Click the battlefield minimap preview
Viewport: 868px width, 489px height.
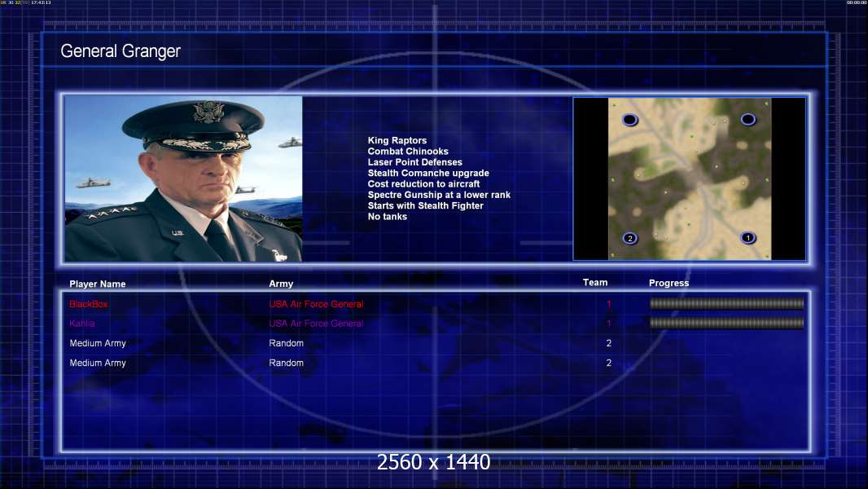click(x=689, y=178)
